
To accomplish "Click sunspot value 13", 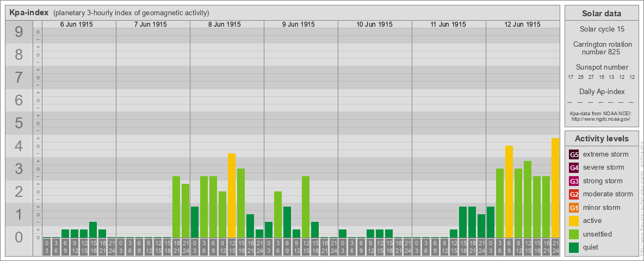I will (x=611, y=77).
